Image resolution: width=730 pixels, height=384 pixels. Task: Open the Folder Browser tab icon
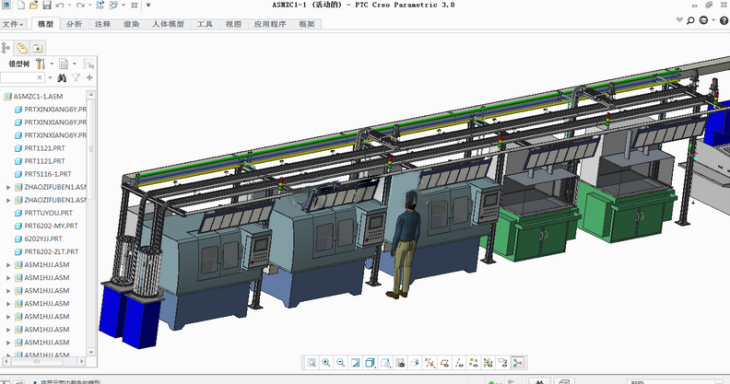(22, 48)
